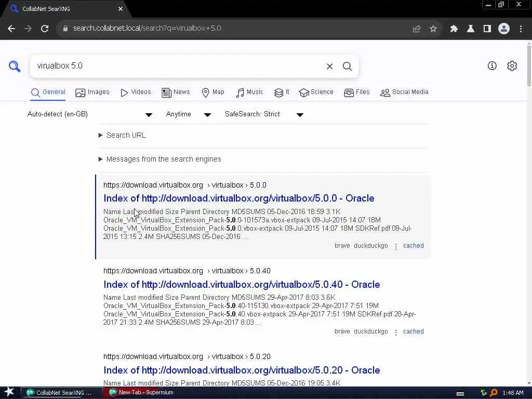Click the browser address bar URL
The height and width of the screenshot is (399, 532).
pyautogui.click(x=147, y=29)
